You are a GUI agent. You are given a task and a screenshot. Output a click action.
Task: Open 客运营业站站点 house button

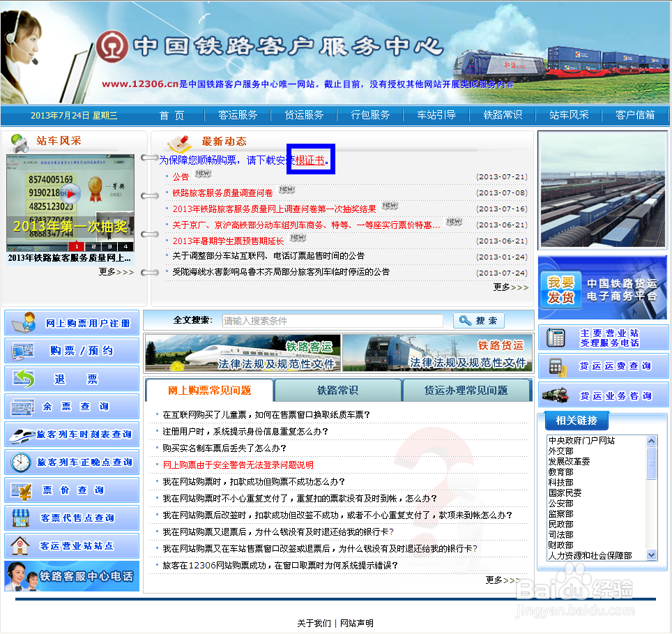pos(72,545)
